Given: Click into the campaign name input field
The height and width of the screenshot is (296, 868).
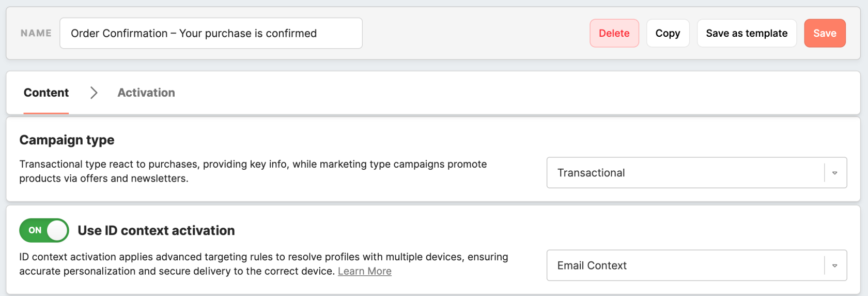Looking at the screenshot, I should tap(211, 33).
